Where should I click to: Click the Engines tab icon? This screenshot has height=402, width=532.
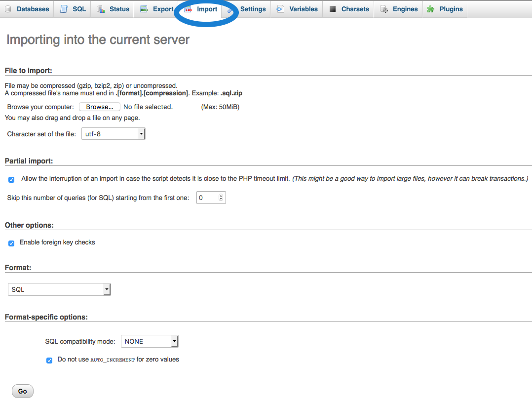[x=384, y=9]
